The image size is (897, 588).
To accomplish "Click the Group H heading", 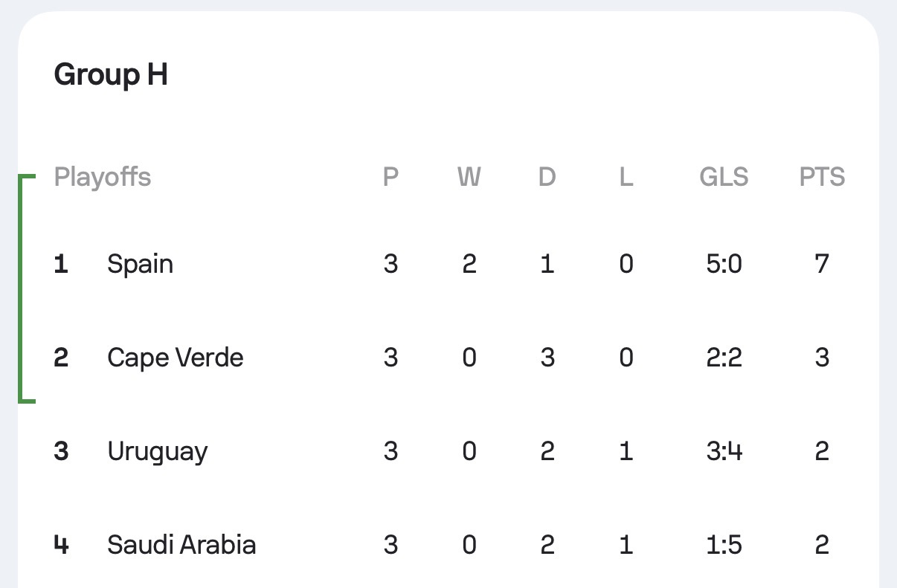I will click(111, 75).
